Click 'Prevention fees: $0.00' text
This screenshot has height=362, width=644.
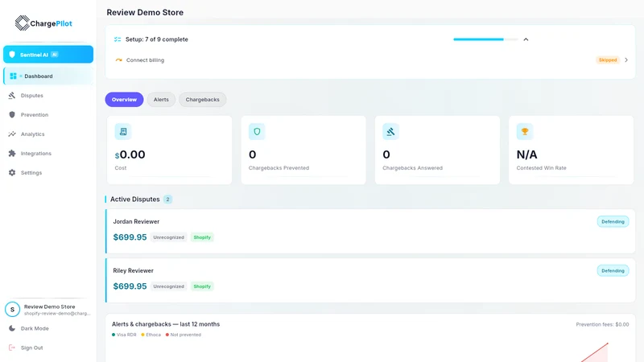click(x=602, y=324)
